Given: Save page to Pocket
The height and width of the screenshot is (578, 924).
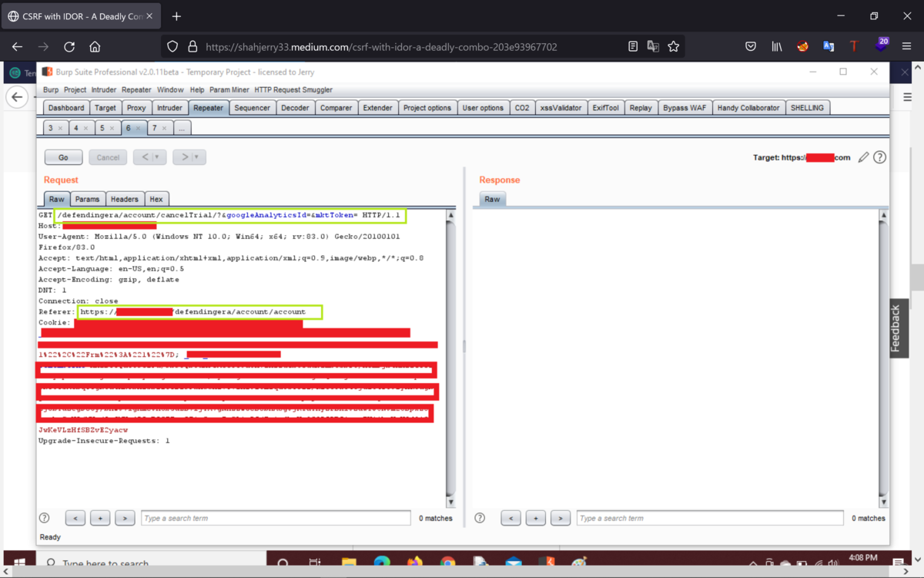Looking at the screenshot, I should pos(751,46).
